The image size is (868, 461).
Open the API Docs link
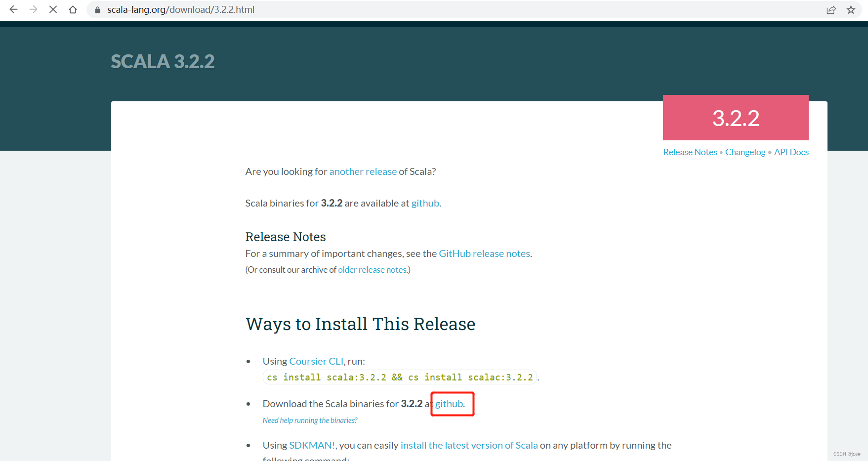(x=791, y=152)
